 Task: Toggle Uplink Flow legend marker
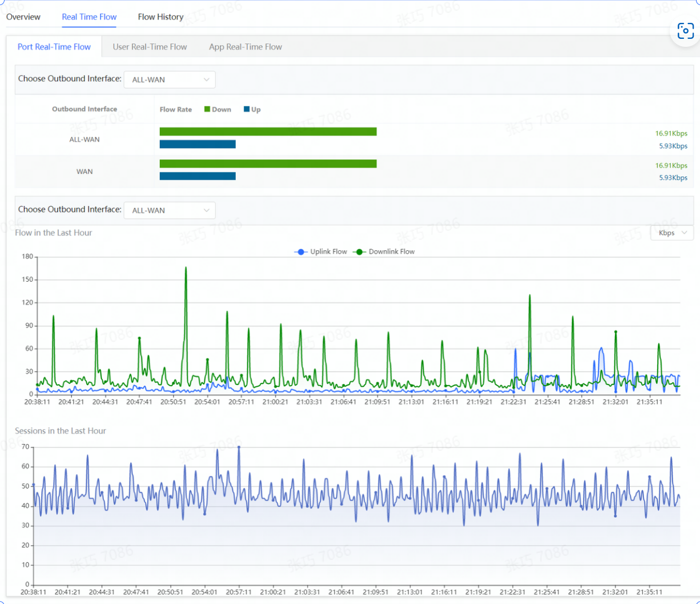coord(301,251)
